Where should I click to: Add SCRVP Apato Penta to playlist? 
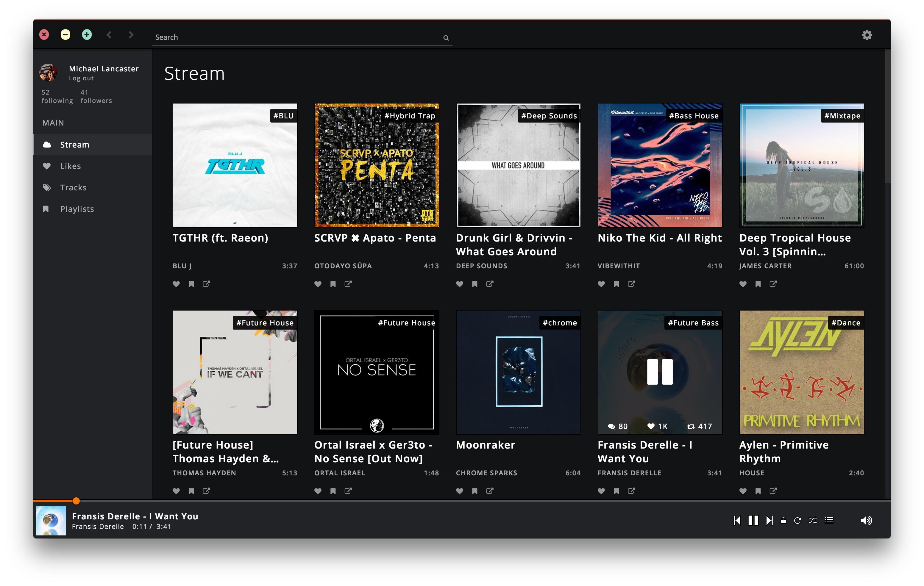pyautogui.click(x=333, y=284)
